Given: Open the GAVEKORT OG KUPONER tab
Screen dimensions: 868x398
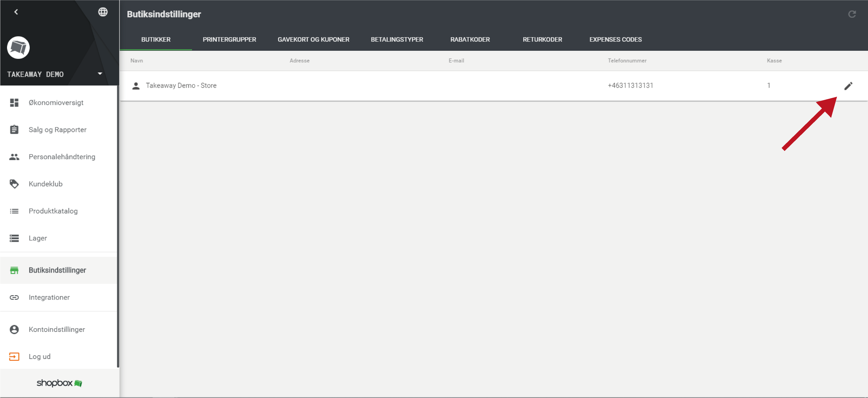Looking at the screenshot, I should click(x=313, y=39).
